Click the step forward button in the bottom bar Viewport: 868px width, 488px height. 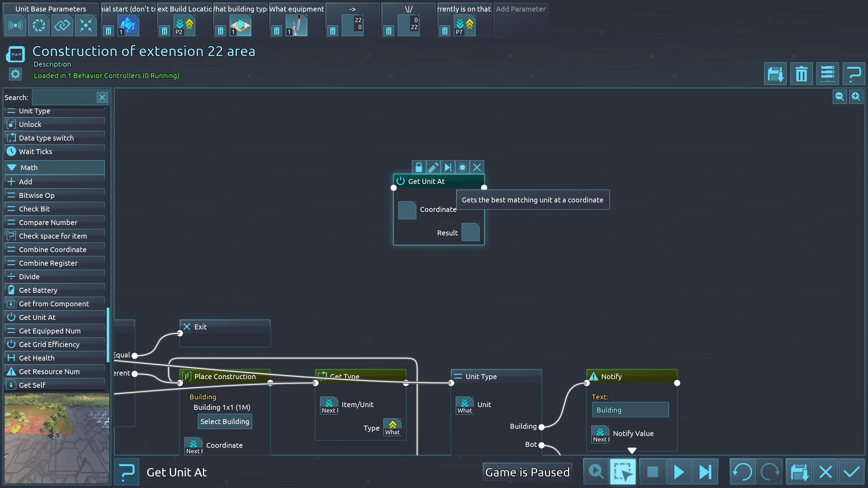point(705,472)
